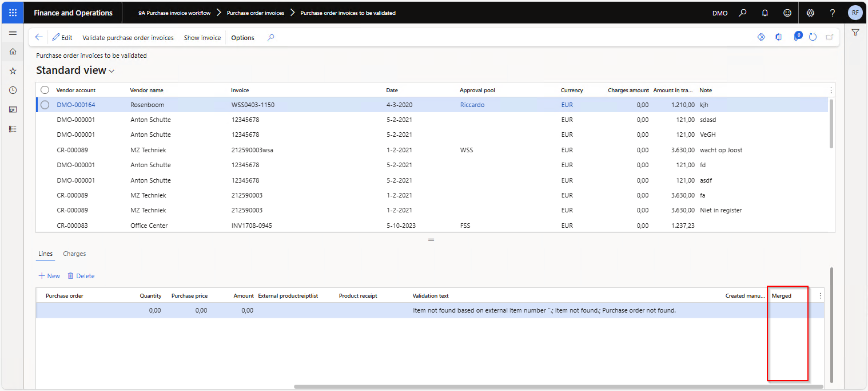Open Favorites star icon in sidebar
Image resolution: width=868 pixels, height=391 pixels.
(x=13, y=71)
